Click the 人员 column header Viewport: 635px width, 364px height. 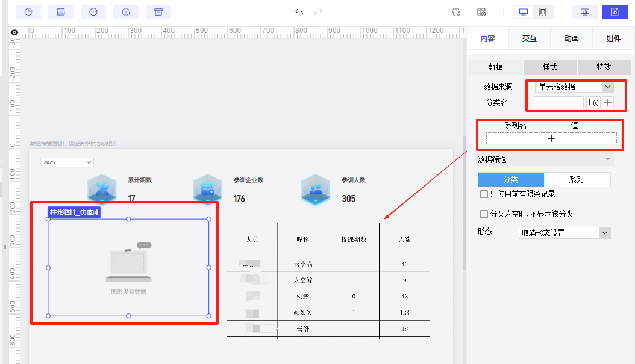(252, 239)
